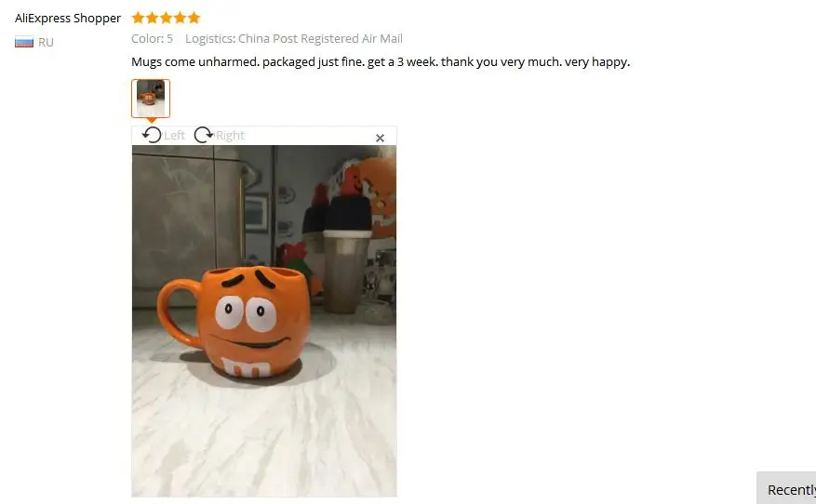The width and height of the screenshot is (816, 504).
Task: Click the enlarged orange mug photo
Action: 264,321
